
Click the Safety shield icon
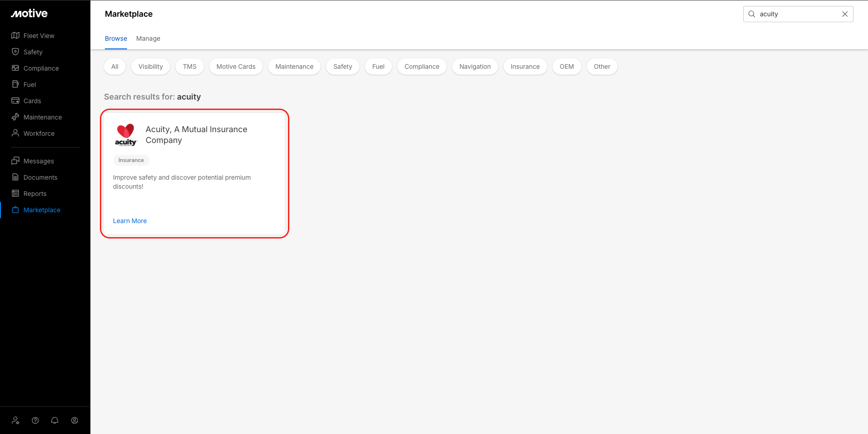15,52
